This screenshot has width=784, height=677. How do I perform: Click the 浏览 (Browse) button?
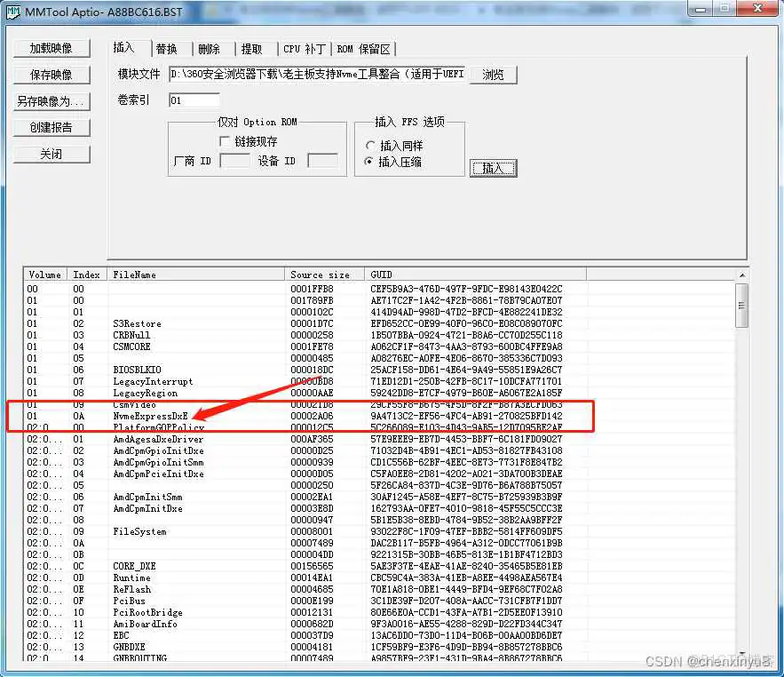(x=493, y=75)
